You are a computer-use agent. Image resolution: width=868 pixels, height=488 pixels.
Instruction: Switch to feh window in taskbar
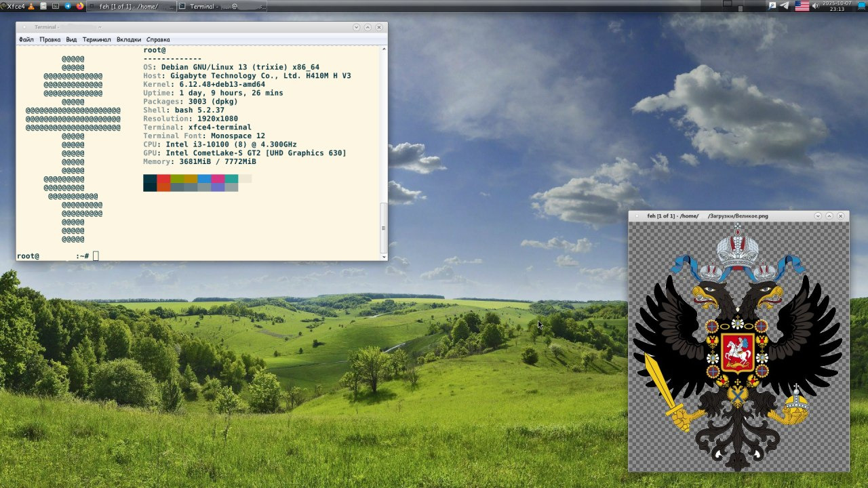pyautogui.click(x=132, y=6)
